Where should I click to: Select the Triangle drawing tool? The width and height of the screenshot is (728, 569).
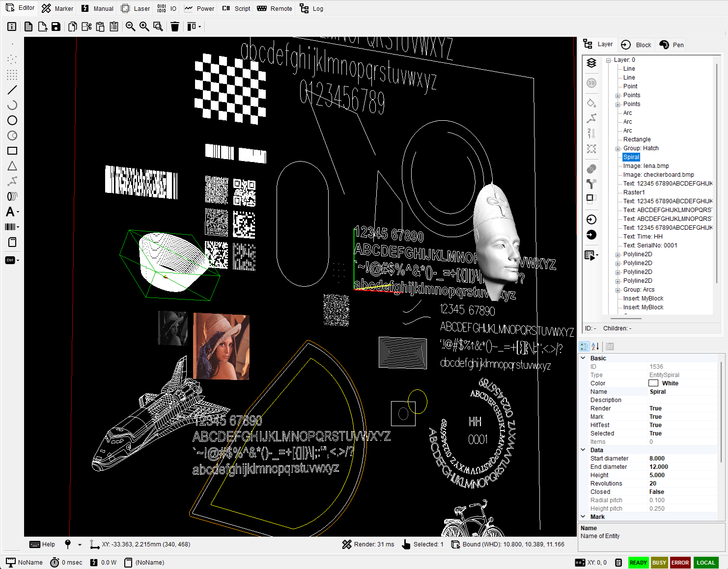(x=12, y=166)
